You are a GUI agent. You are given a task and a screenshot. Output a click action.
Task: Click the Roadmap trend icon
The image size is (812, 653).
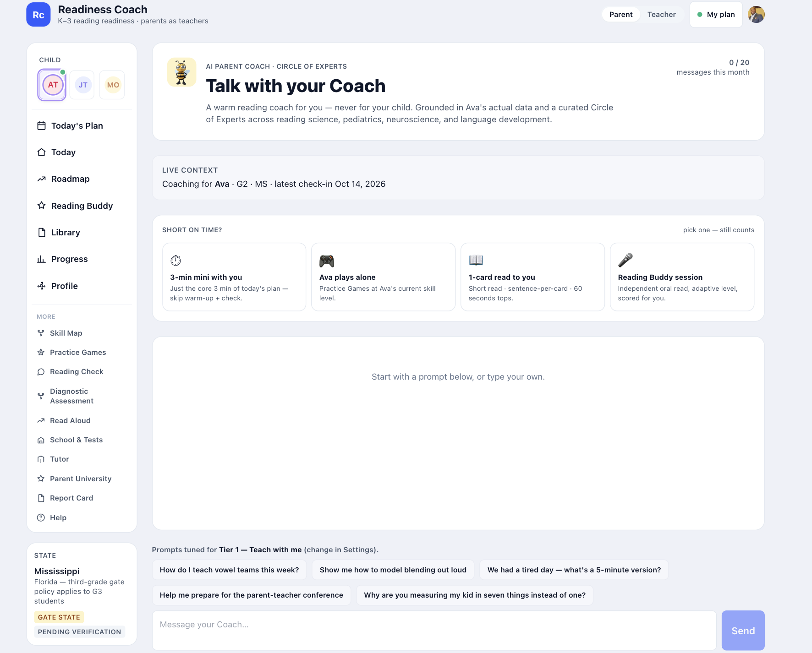[x=42, y=179]
